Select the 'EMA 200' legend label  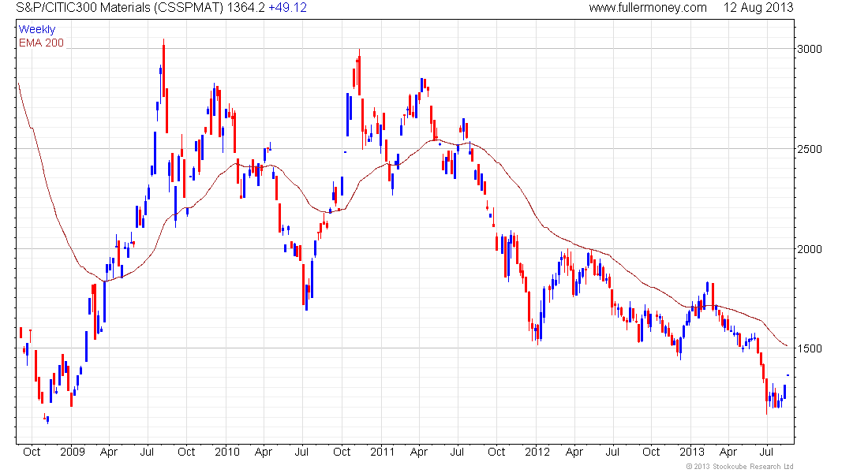point(41,43)
